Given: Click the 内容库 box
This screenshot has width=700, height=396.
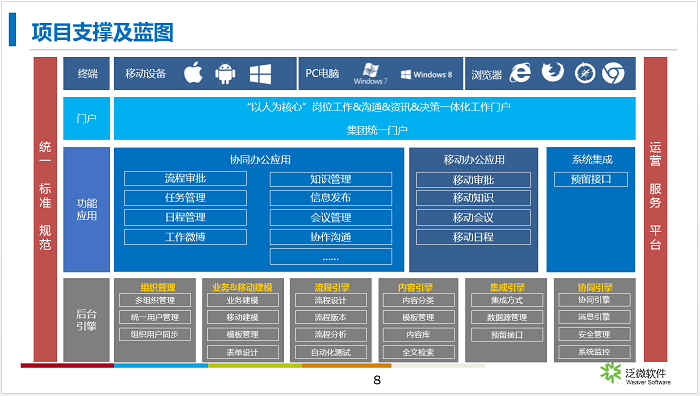Looking at the screenshot, I should tap(418, 334).
